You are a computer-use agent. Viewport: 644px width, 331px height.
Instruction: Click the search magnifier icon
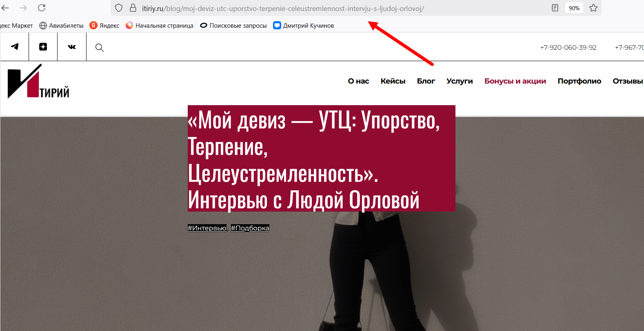(x=99, y=48)
